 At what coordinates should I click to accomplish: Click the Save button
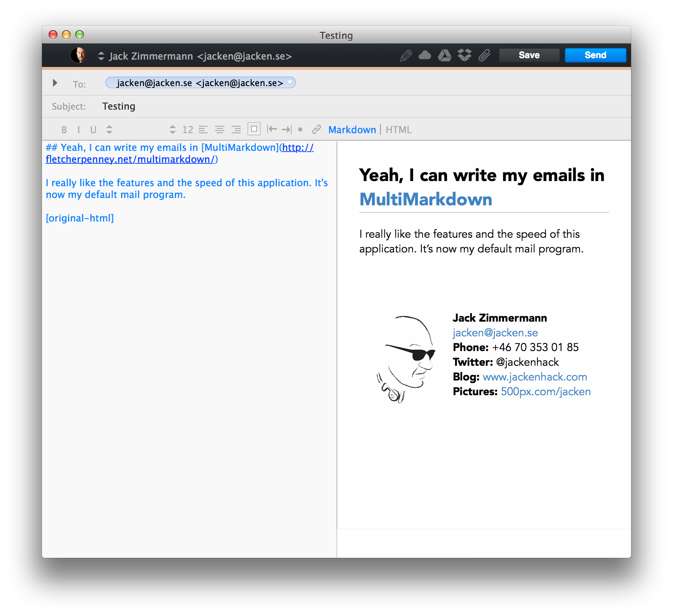point(529,55)
